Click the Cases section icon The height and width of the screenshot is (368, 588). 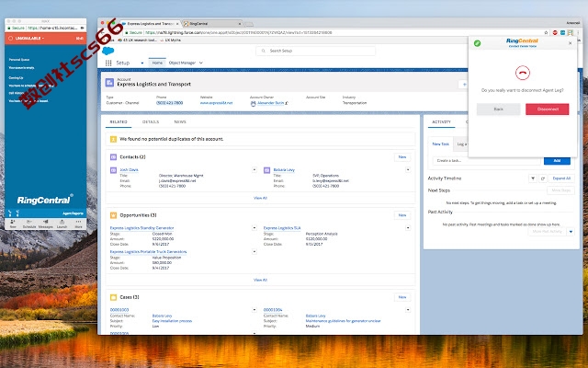pos(113,297)
